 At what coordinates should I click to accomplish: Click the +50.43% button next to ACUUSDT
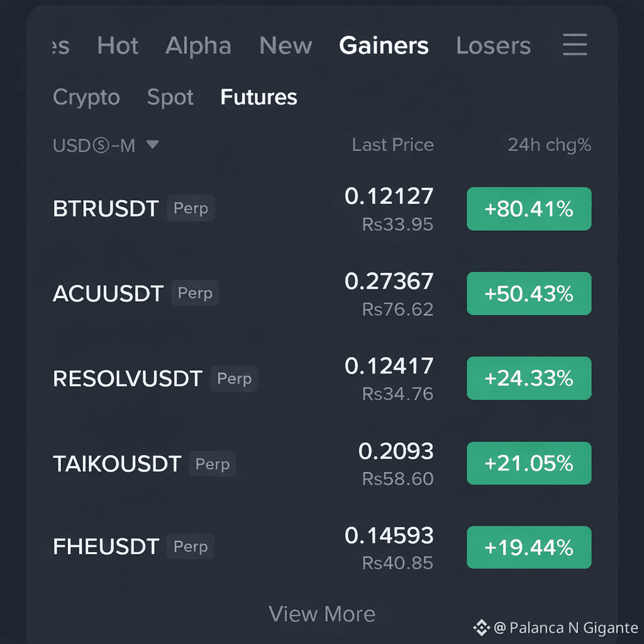coord(529,293)
